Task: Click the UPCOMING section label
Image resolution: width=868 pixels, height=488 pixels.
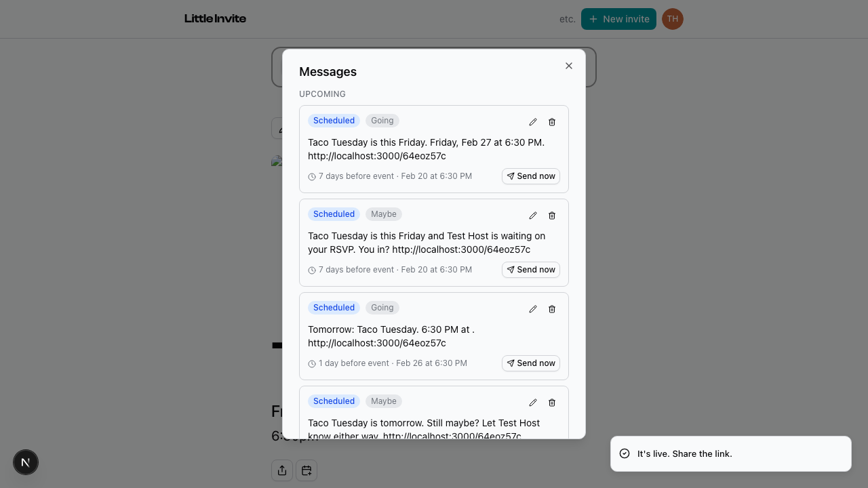Action: (x=322, y=94)
